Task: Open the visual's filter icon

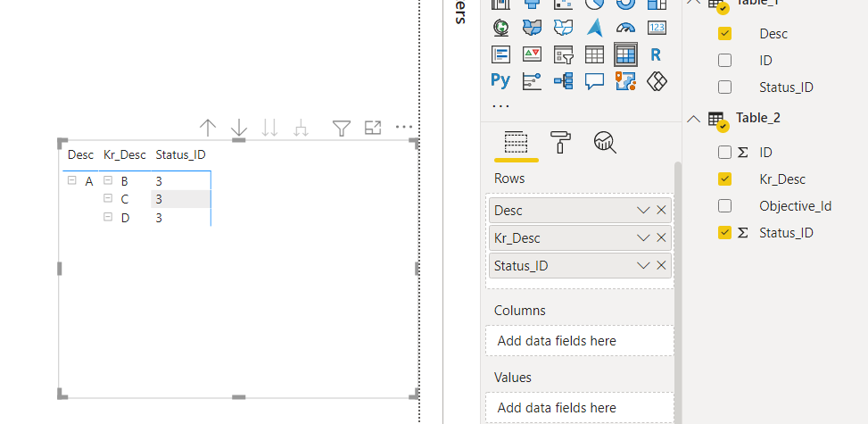Action: [x=342, y=129]
